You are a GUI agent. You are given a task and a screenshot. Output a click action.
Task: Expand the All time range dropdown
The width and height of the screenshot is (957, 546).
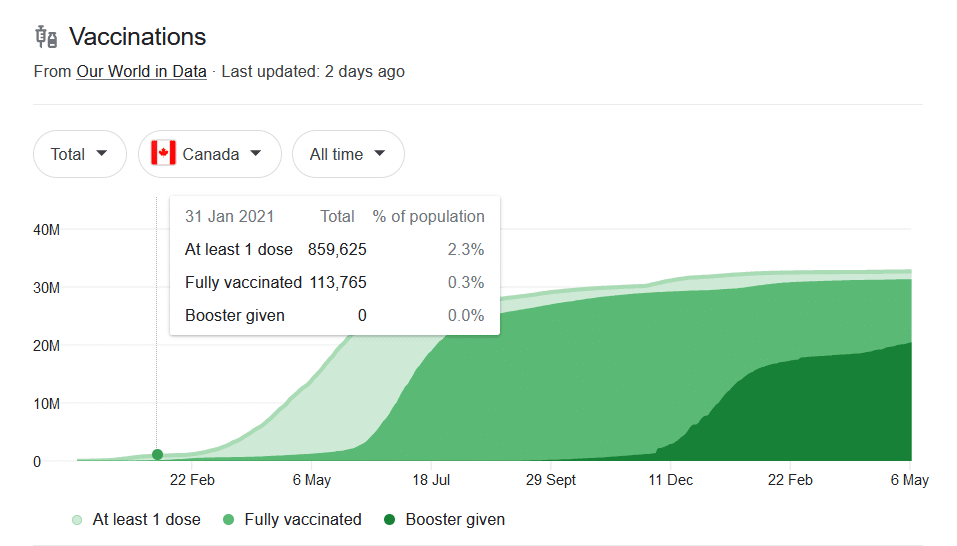pos(348,154)
